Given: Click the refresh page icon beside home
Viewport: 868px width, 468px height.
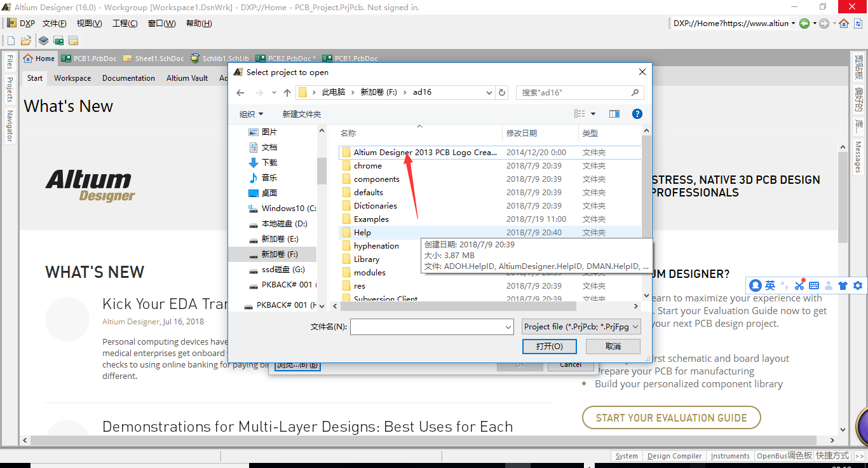Looking at the screenshot, I should 857,24.
